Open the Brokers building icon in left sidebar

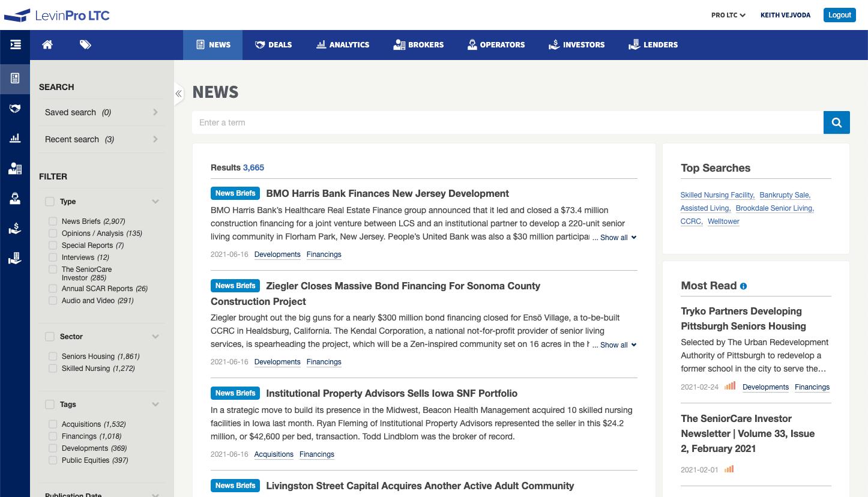tap(15, 169)
